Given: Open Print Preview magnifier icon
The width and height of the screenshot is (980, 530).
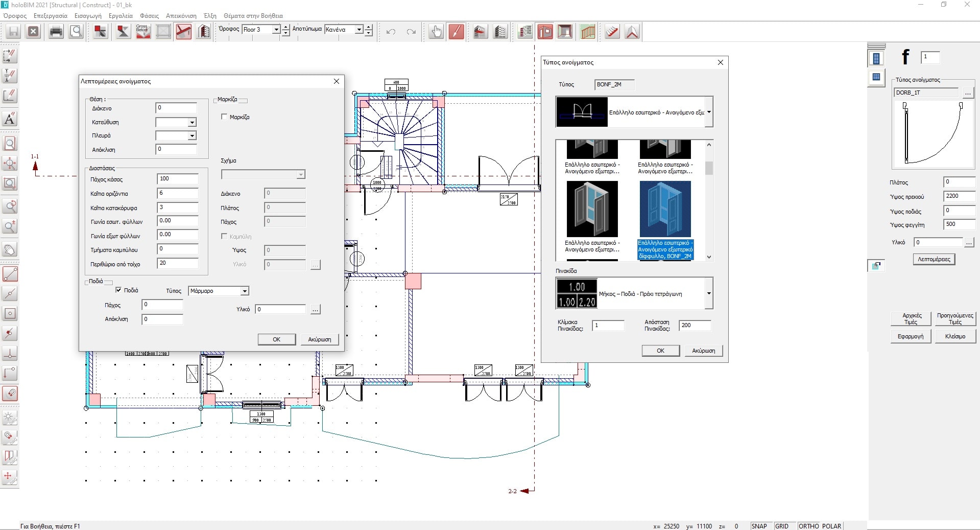Looking at the screenshot, I should tap(76, 32).
